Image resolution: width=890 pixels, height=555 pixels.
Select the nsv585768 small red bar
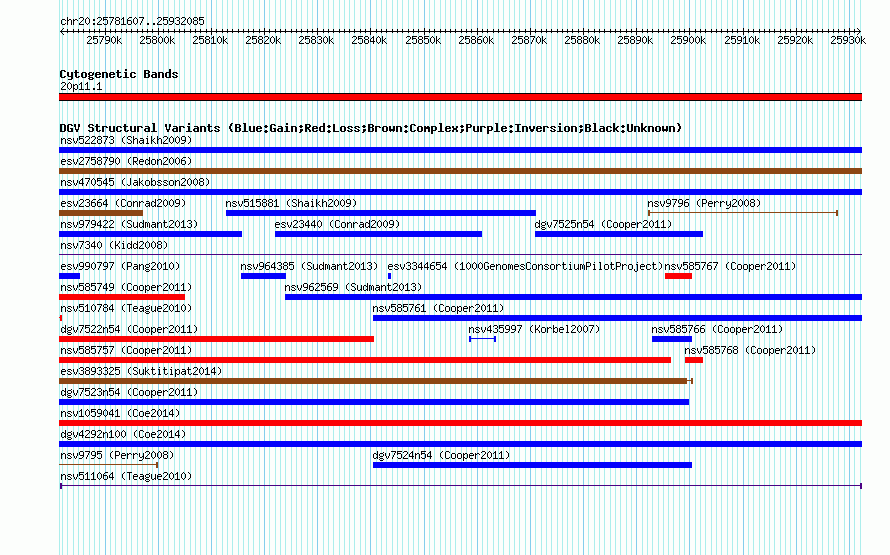click(x=694, y=360)
